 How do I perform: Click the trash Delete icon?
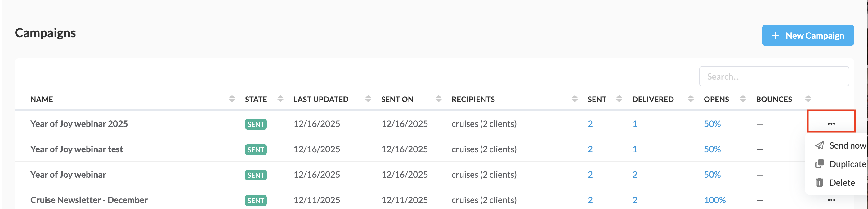[x=819, y=182]
